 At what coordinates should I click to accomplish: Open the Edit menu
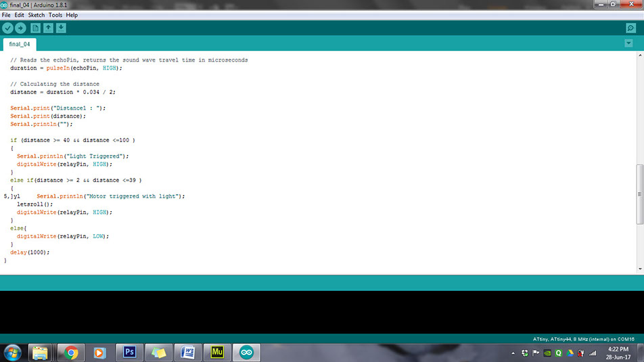click(x=20, y=15)
